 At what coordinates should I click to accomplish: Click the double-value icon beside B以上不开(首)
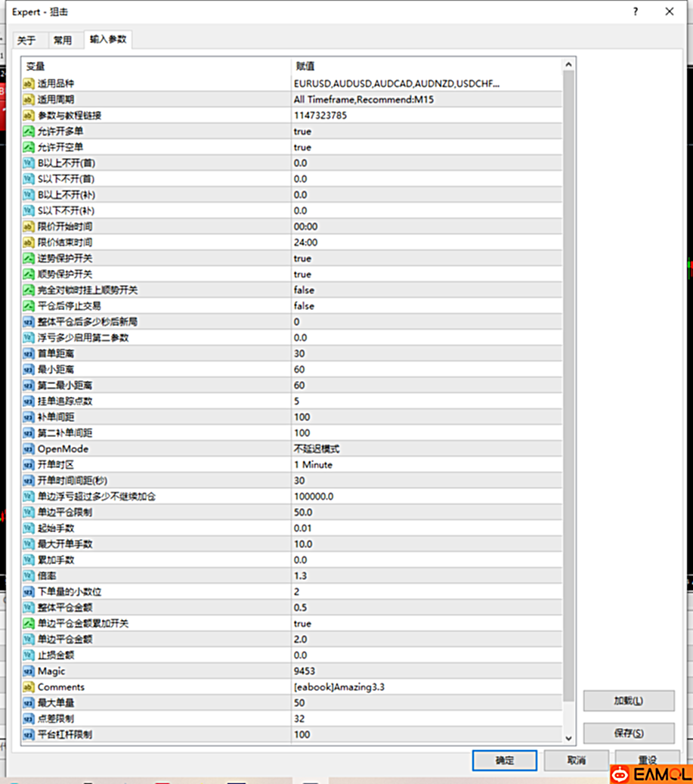point(29,163)
